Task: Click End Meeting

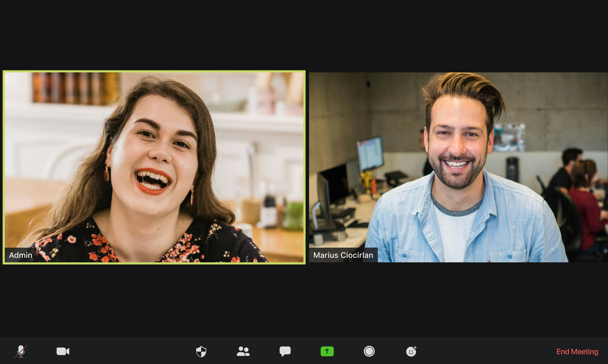Action: (x=577, y=352)
